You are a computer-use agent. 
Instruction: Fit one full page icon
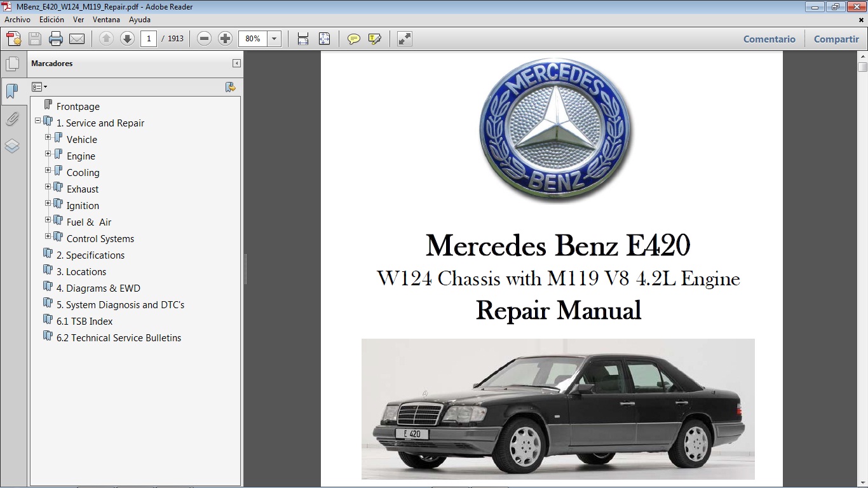324,39
